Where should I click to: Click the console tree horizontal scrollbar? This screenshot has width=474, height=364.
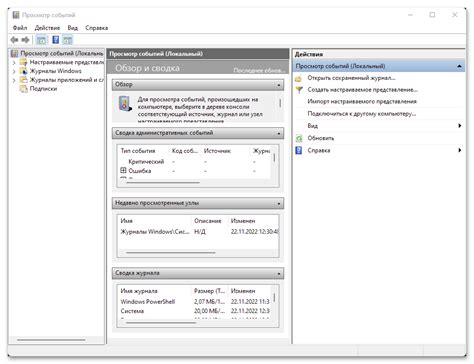[51, 340]
